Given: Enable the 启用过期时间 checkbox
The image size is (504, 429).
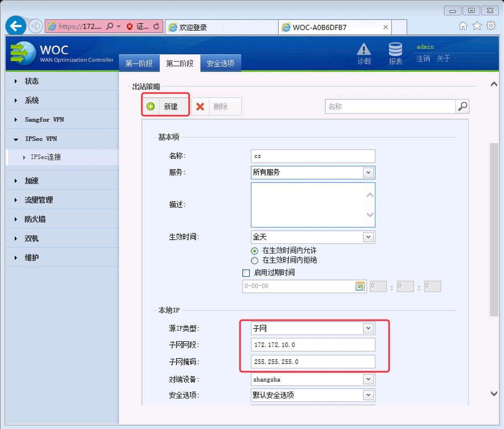Looking at the screenshot, I should point(246,272).
